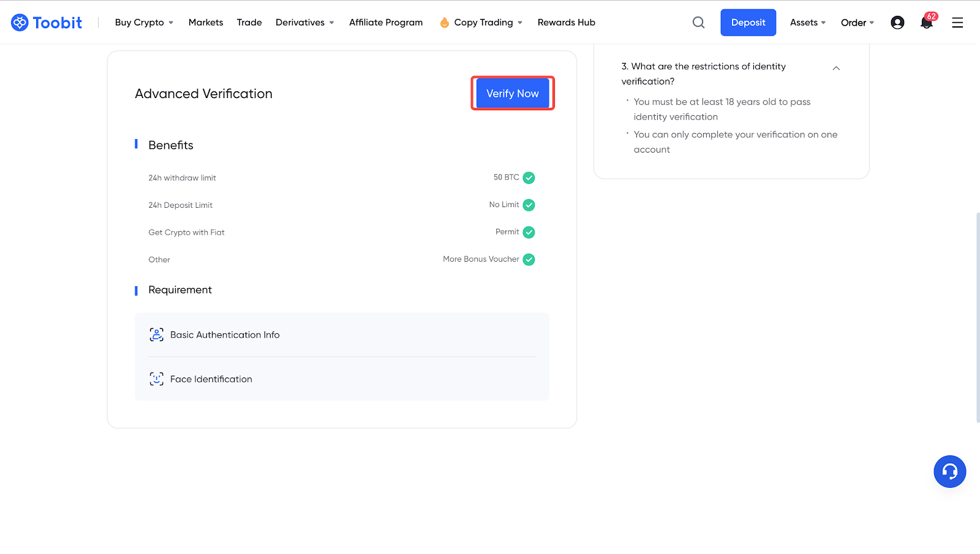Open the headset customer support chat
The image size is (980, 554).
(949, 471)
